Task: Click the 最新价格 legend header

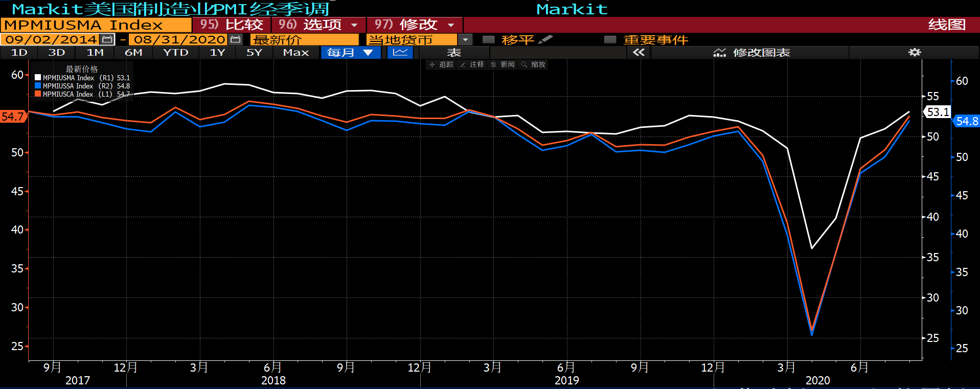Action: [82, 69]
